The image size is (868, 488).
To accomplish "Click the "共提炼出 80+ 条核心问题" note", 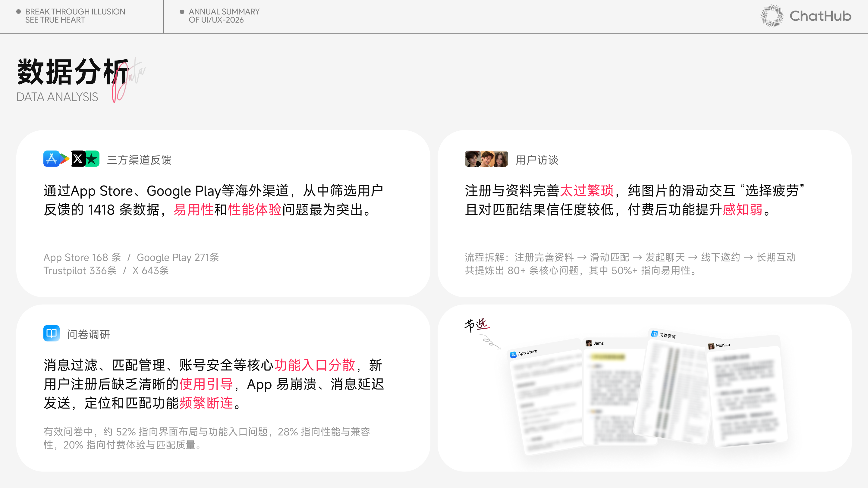I will pyautogui.click(x=522, y=271).
